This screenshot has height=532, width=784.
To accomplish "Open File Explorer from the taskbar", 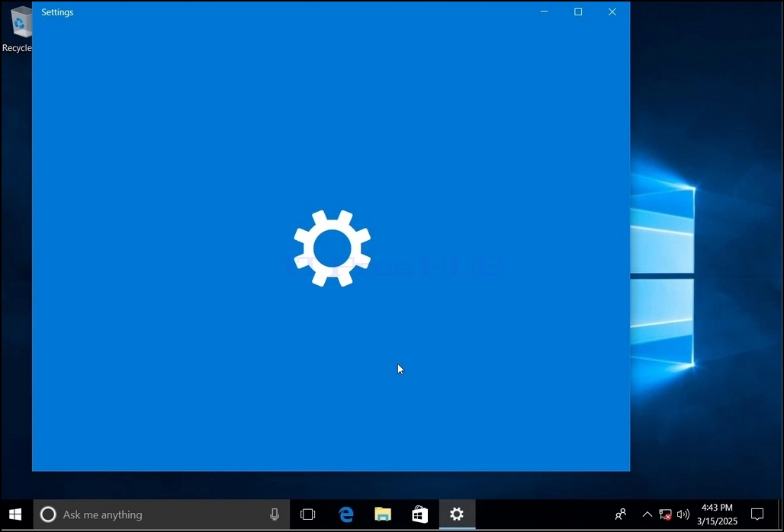I will pos(383,514).
